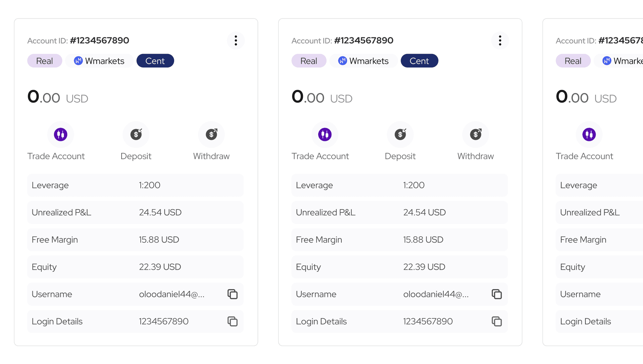Click Cent tag in second card
The image size is (643, 364).
(x=420, y=61)
